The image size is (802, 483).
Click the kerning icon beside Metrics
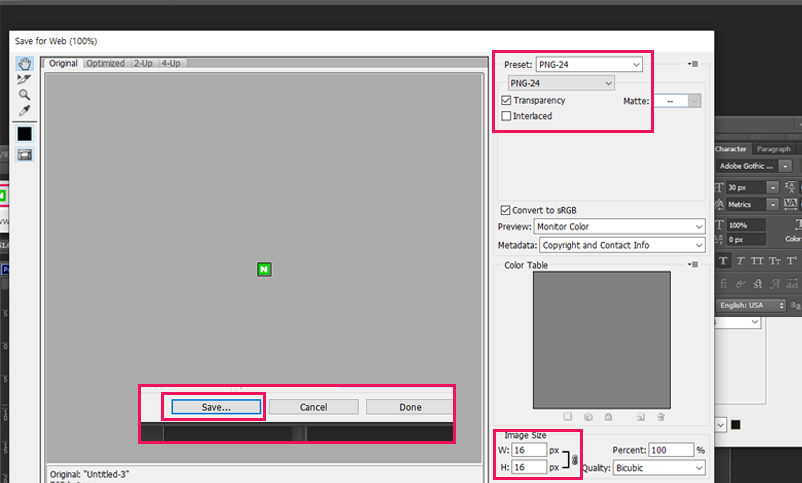(x=719, y=205)
